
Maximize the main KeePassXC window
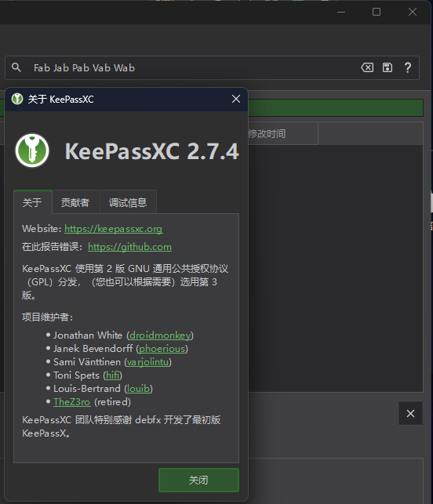tap(377, 13)
